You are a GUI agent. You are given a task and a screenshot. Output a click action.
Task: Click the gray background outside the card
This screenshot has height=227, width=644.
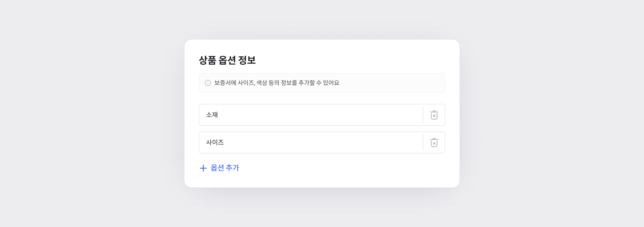pos(92,123)
